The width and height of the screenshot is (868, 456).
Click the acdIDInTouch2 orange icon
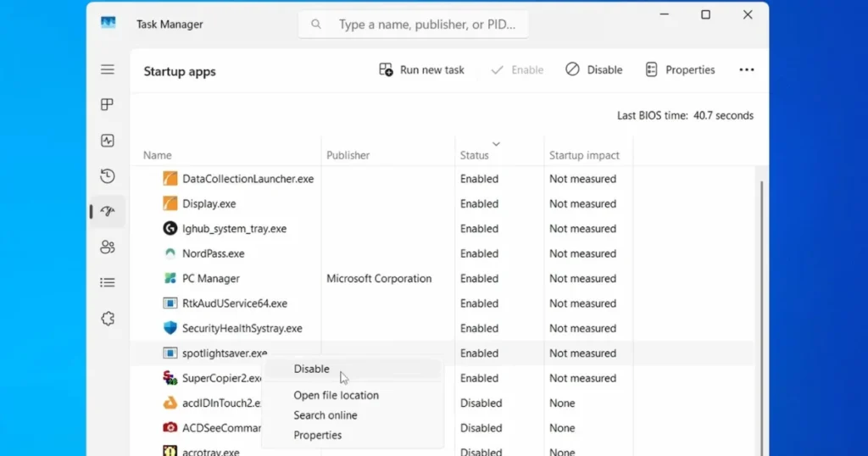pos(170,403)
